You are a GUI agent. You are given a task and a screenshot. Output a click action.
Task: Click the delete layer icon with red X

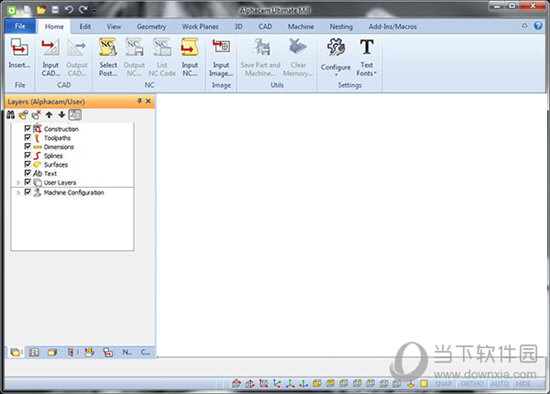36,114
